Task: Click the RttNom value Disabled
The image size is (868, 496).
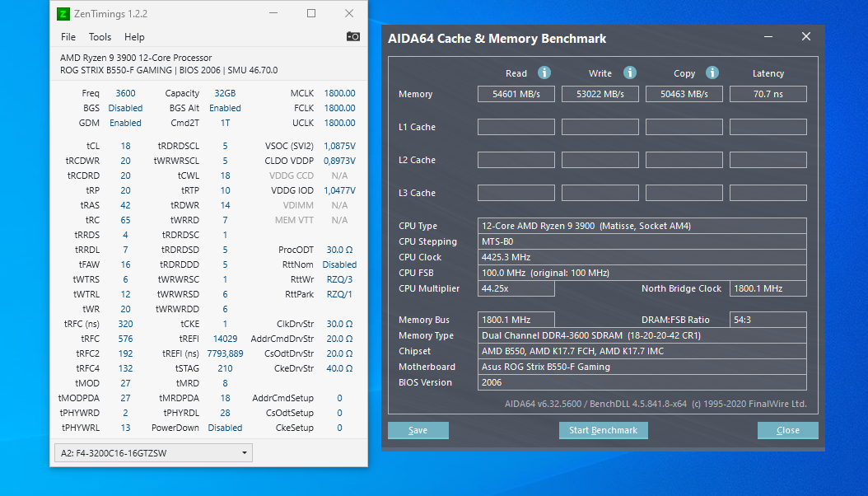Action: [339, 264]
